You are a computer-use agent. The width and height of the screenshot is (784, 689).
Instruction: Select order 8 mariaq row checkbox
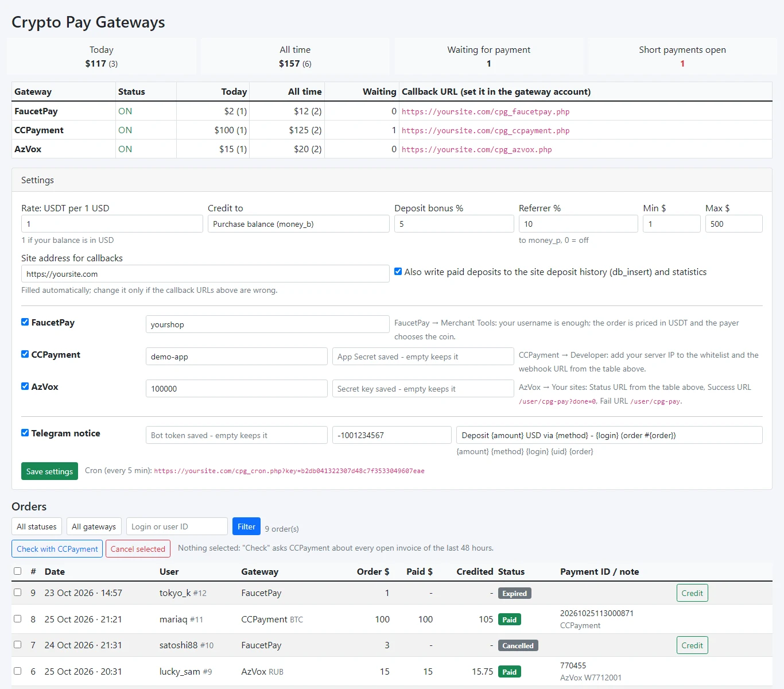[x=18, y=619]
